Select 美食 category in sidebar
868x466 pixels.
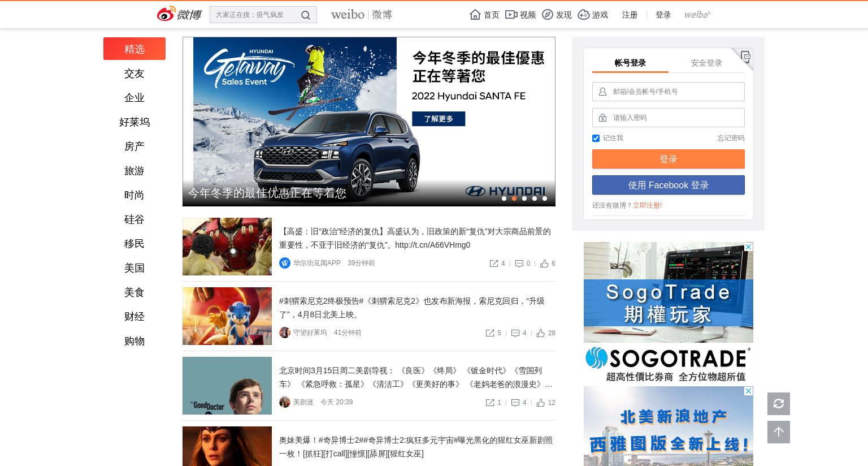pos(134,292)
